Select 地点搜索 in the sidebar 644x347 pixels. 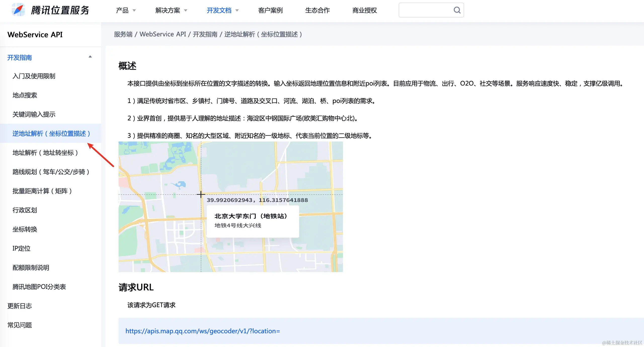tap(25, 95)
